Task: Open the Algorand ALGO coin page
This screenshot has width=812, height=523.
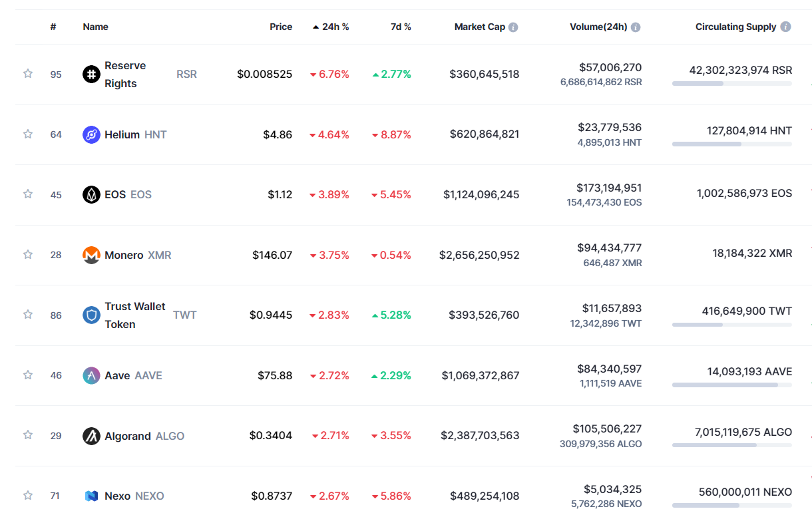Action: 128,436
